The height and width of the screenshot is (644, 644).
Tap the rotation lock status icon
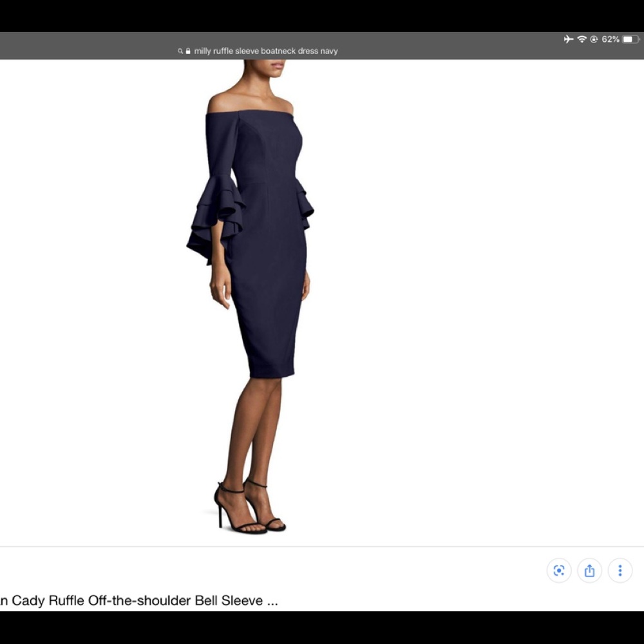click(594, 39)
